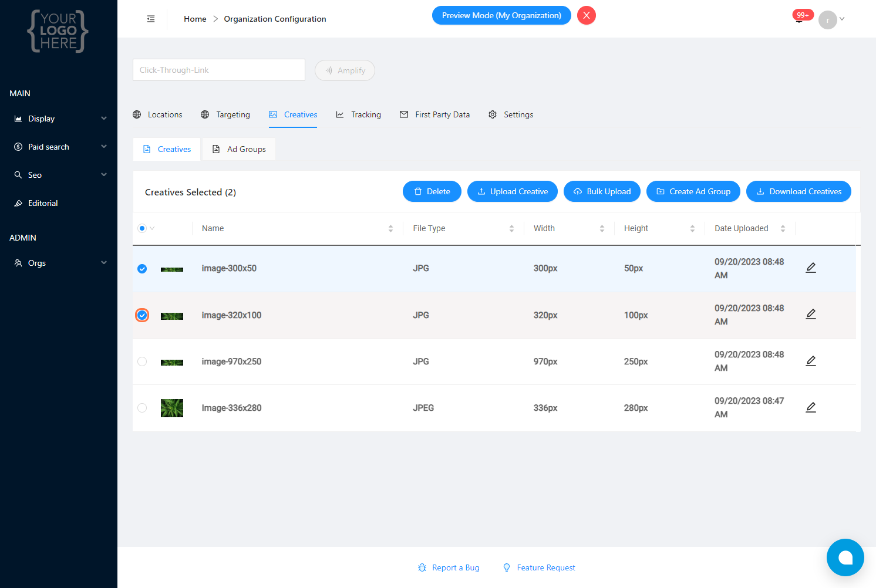
Task: Click edit pencil for image-300x50
Action: click(x=811, y=268)
